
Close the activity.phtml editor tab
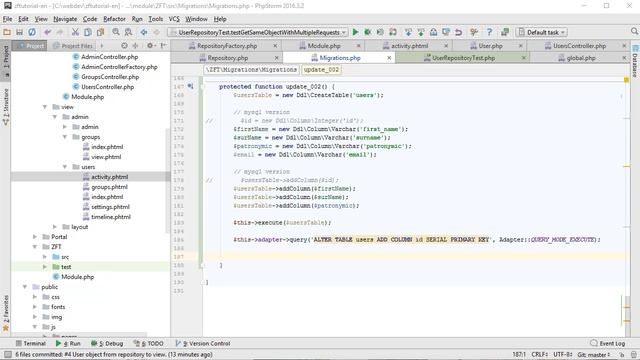click(x=446, y=46)
